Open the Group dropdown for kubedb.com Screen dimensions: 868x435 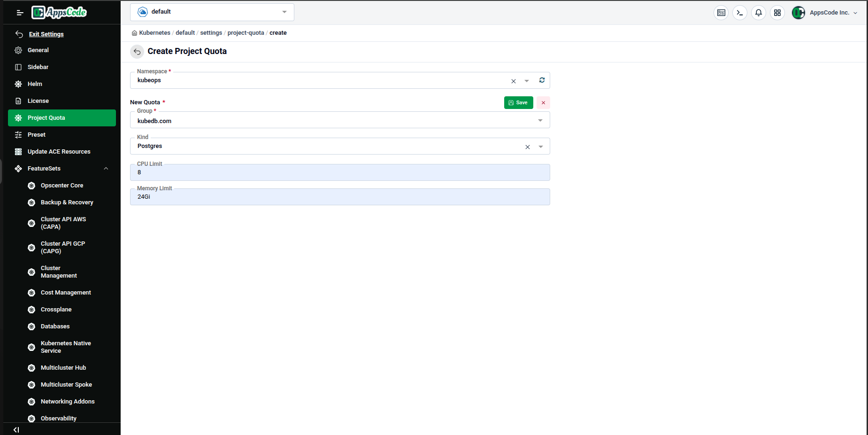[x=540, y=120]
